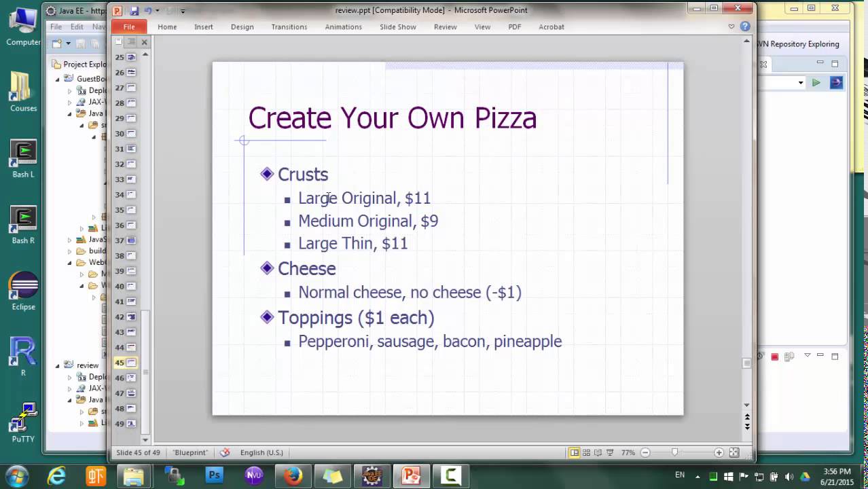Open Customize Quick Access Toolbar dropdown

[x=183, y=11]
